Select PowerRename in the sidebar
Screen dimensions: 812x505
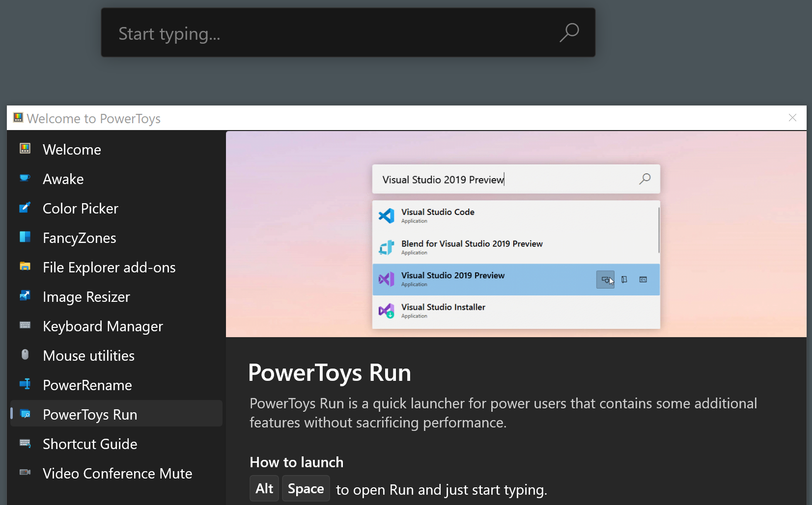tap(116, 385)
